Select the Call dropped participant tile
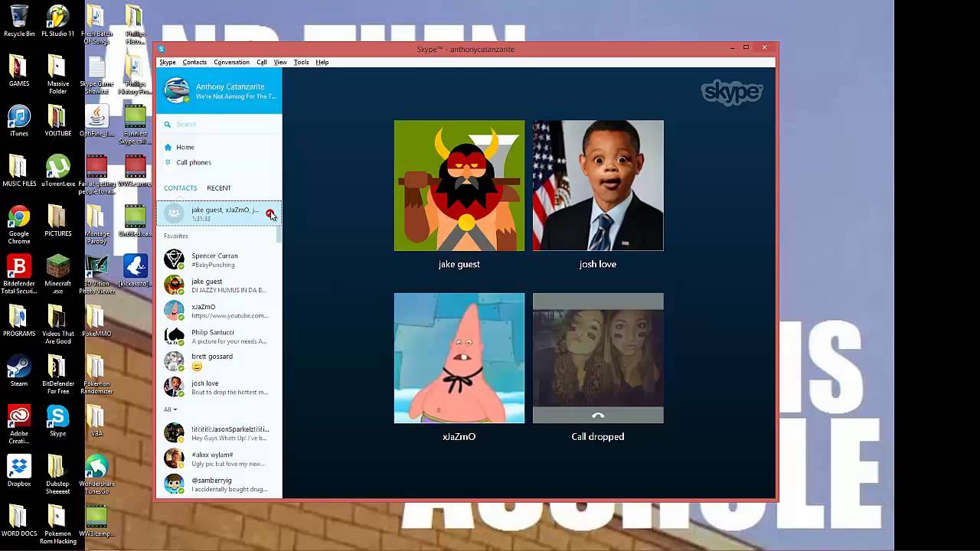The width and height of the screenshot is (980, 551). click(598, 358)
